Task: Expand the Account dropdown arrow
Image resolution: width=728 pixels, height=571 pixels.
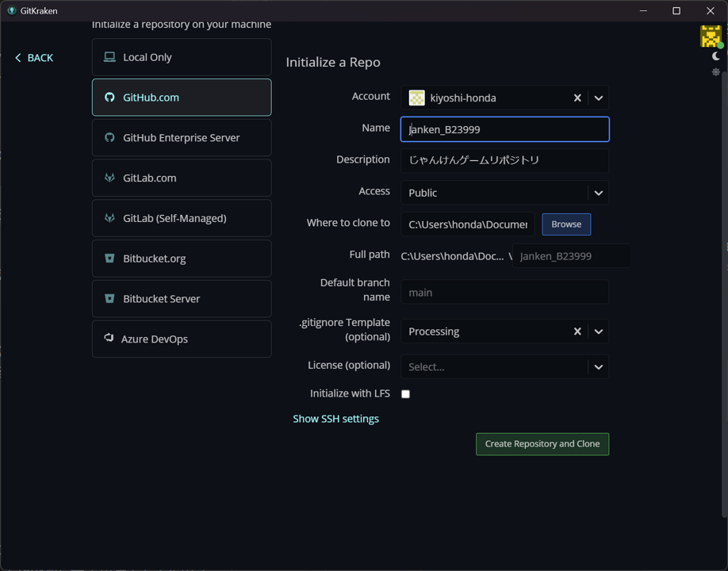Action: (599, 98)
